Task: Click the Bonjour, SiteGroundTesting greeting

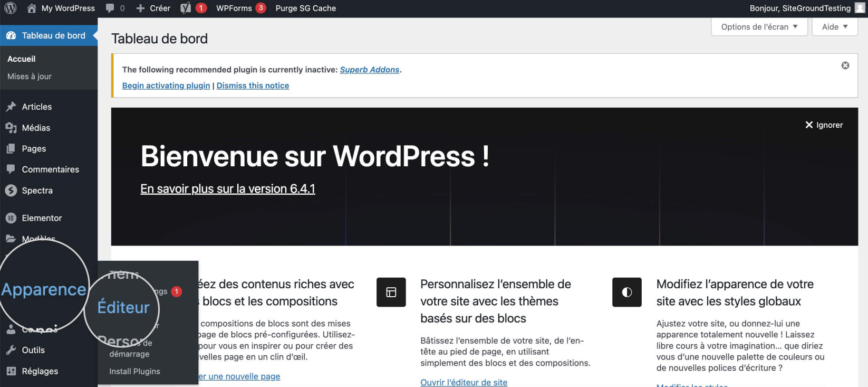Action: click(800, 8)
